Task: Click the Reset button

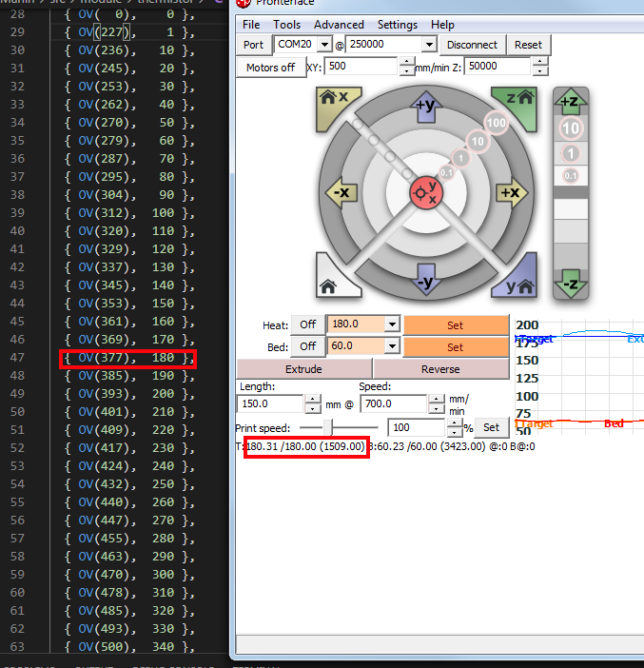Action: tap(528, 45)
